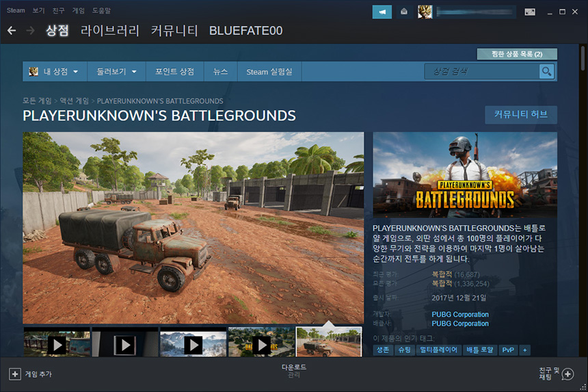Go to the 커뮤니티 tab

click(x=174, y=30)
